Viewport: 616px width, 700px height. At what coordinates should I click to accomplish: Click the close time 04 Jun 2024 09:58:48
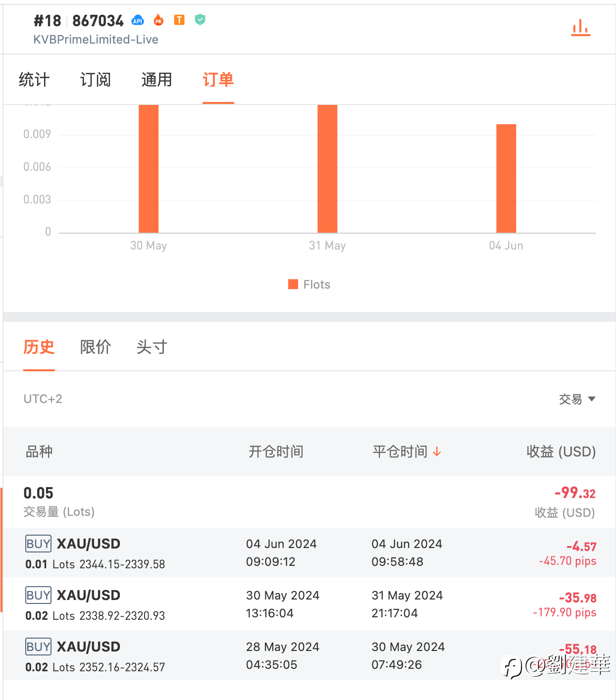(x=407, y=552)
